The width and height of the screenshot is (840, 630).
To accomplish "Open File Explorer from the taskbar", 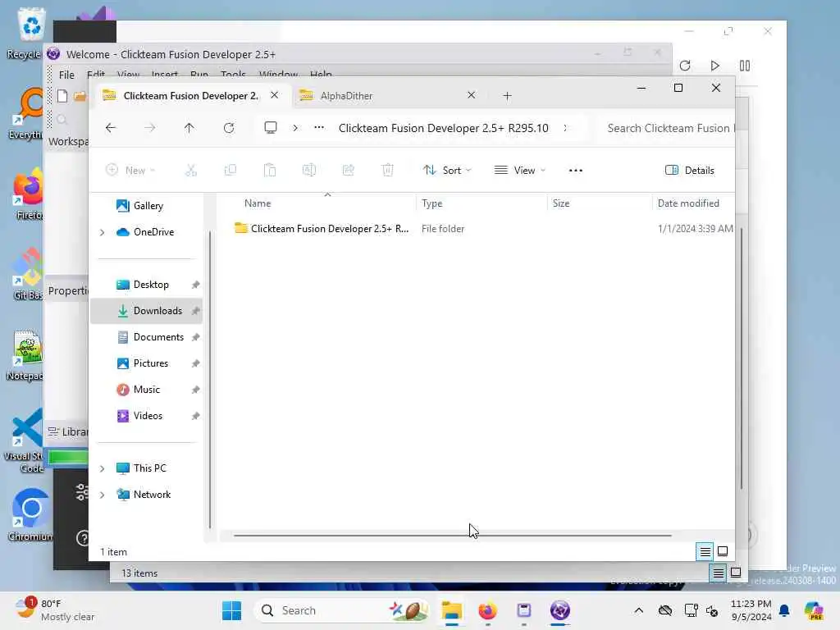I will pos(452,610).
